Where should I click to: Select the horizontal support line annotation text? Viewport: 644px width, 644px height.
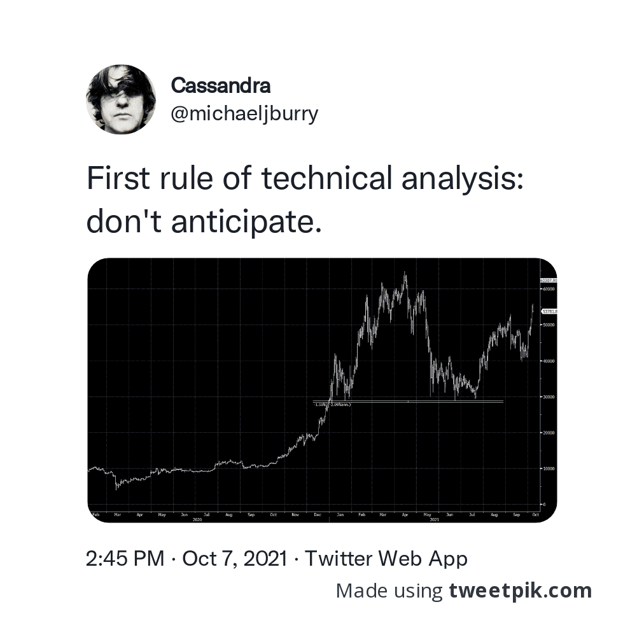click(x=333, y=404)
